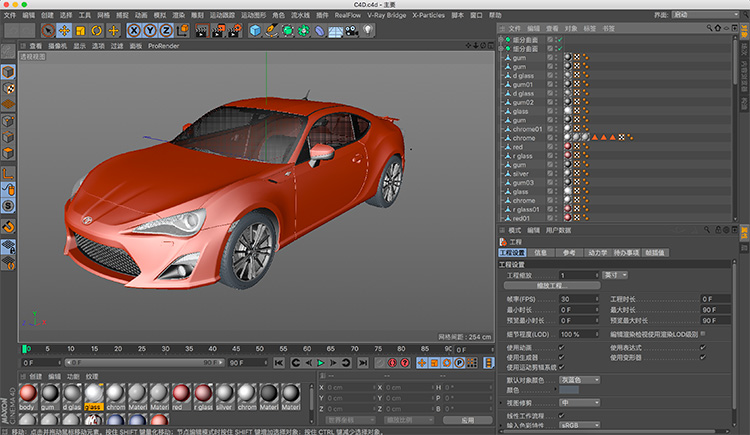Click the 应用 apply button

[467, 420]
